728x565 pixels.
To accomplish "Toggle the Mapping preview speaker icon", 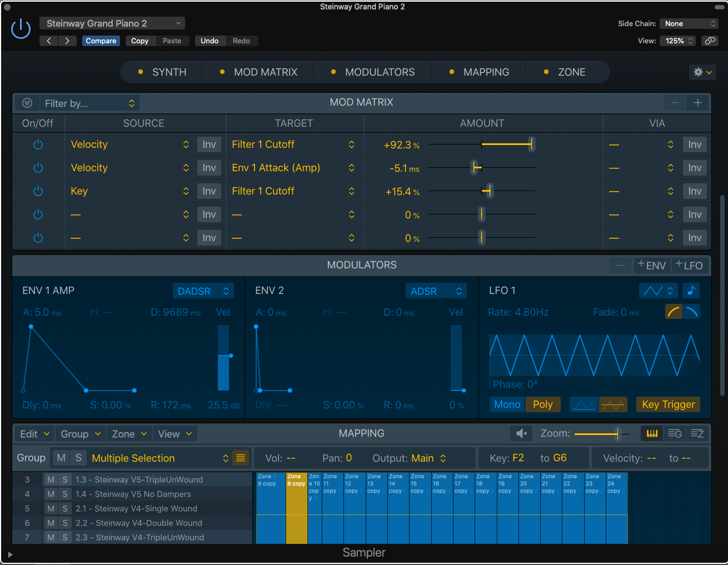I will [521, 433].
